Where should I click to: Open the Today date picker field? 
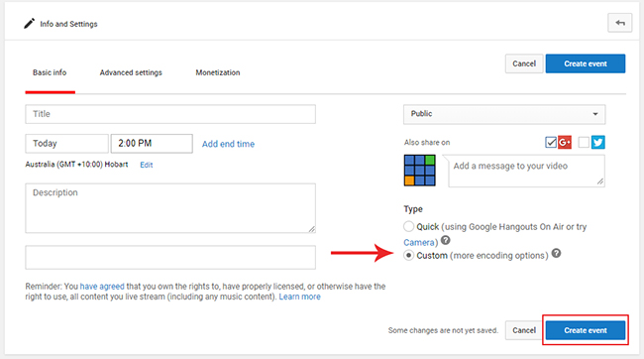(67, 144)
